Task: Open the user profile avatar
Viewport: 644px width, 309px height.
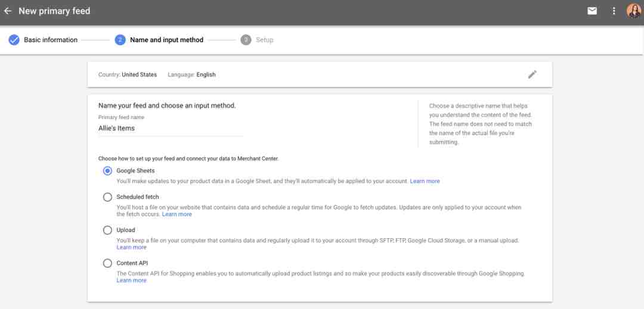Action: tap(634, 11)
